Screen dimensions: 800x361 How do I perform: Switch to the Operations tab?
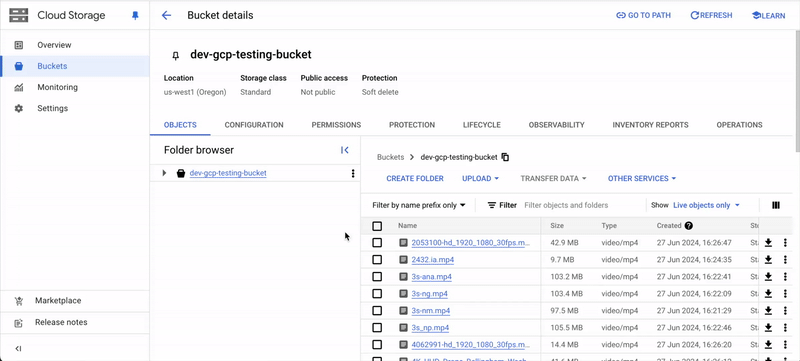click(739, 125)
